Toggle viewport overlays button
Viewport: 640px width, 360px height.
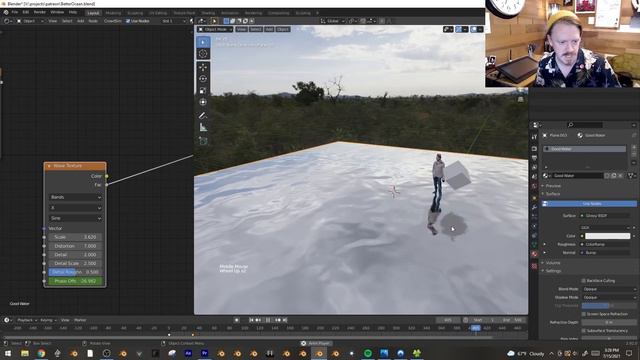[x=474, y=29]
